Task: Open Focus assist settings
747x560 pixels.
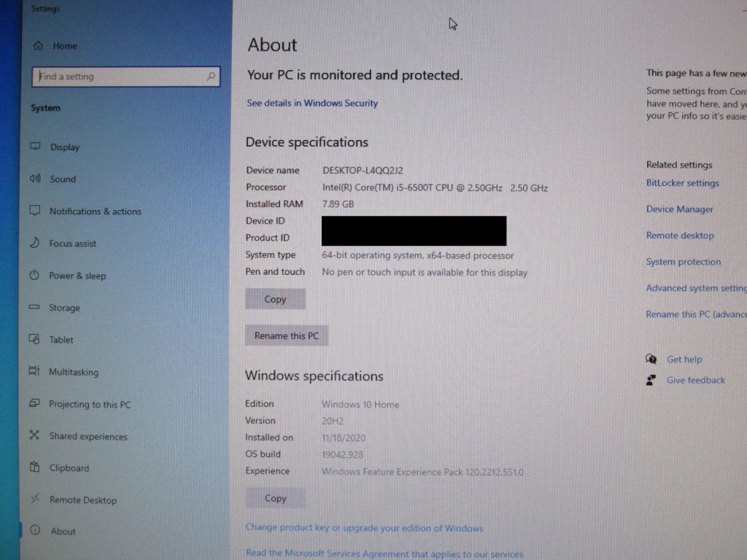Action: (72, 244)
